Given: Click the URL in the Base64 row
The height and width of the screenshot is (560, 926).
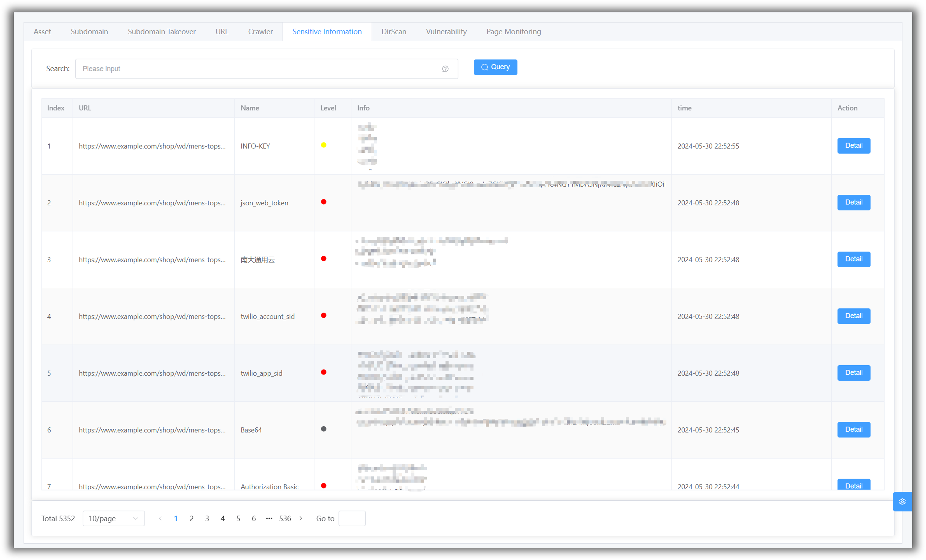Looking at the screenshot, I should tap(152, 430).
